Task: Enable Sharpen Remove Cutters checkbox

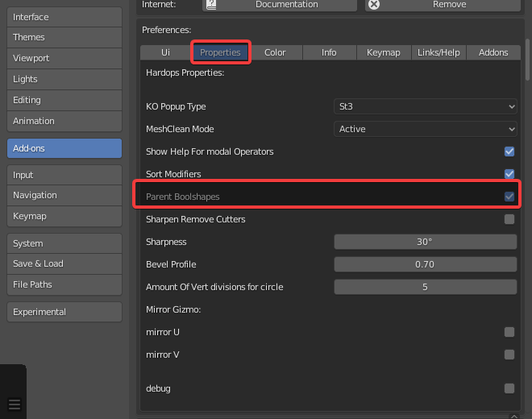Action: click(509, 219)
